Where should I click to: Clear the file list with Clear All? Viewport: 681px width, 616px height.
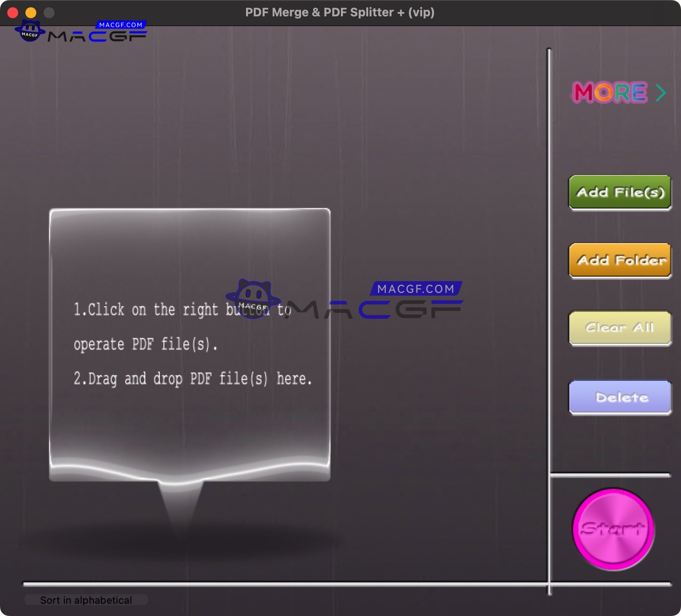click(620, 328)
